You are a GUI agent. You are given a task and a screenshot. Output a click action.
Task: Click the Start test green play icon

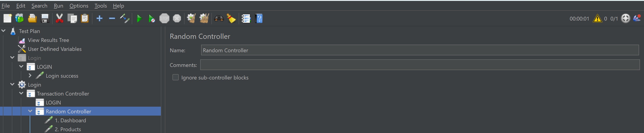coord(139,19)
